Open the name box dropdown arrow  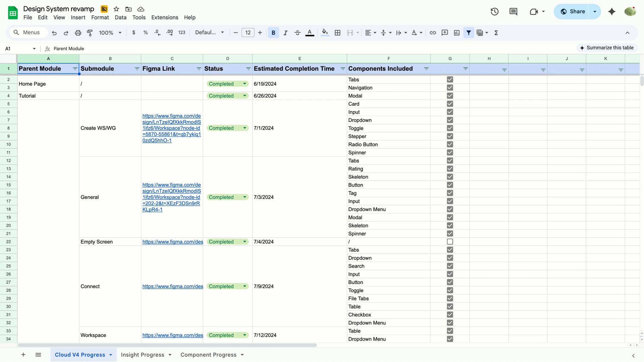(34, 48)
